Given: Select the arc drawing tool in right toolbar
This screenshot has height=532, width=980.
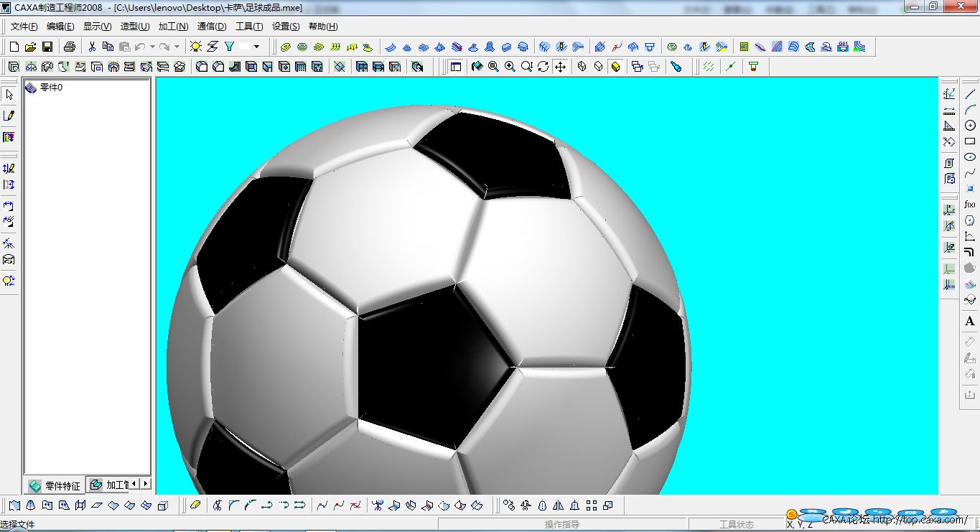Looking at the screenshot, I should coord(970,109).
